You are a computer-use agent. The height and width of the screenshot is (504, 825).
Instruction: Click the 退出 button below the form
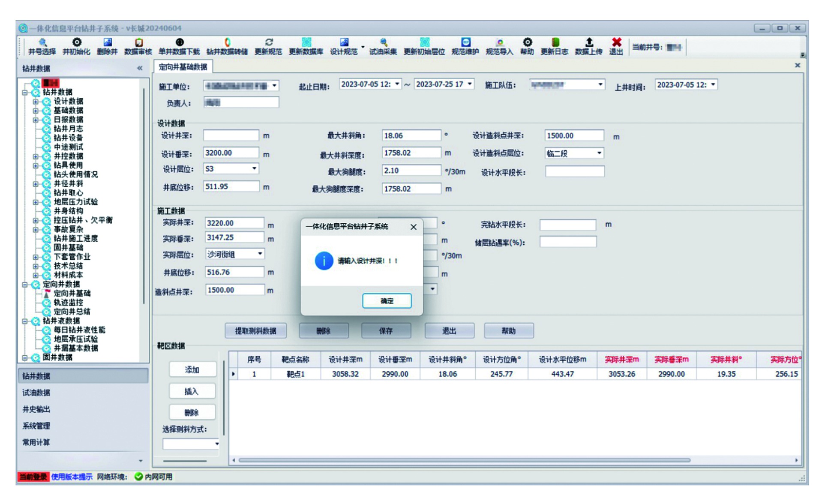click(449, 331)
